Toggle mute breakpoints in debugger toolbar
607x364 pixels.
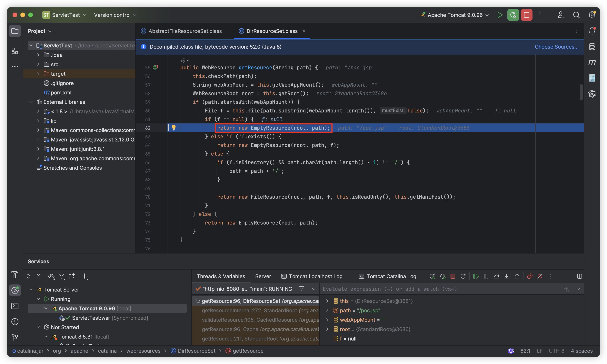click(540, 276)
